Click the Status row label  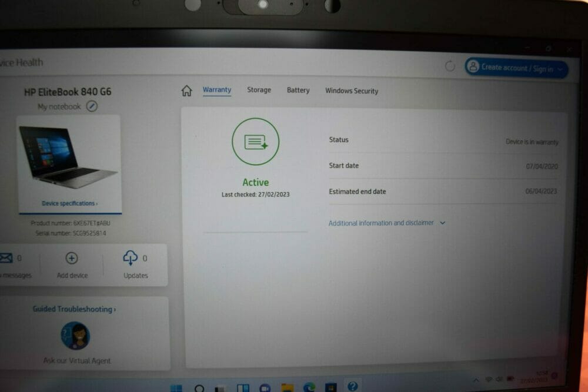[339, 140]
